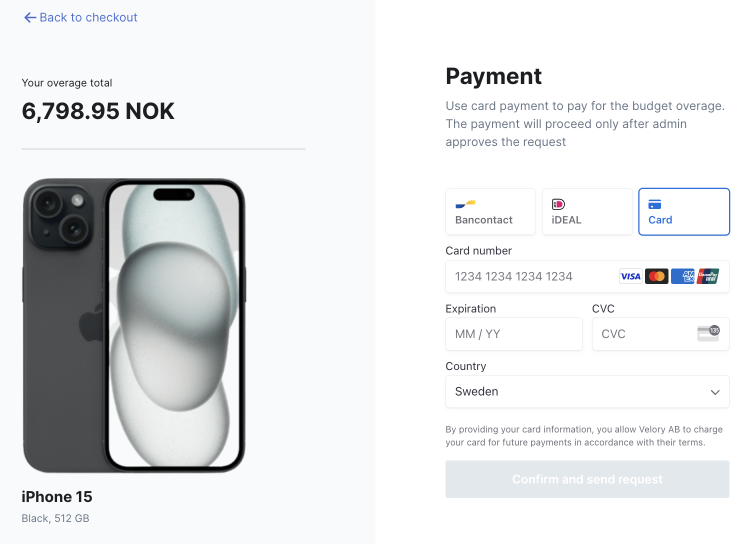Click the CVC hint card icon
The height and width of the screenshot is (544, 756).
708,333
